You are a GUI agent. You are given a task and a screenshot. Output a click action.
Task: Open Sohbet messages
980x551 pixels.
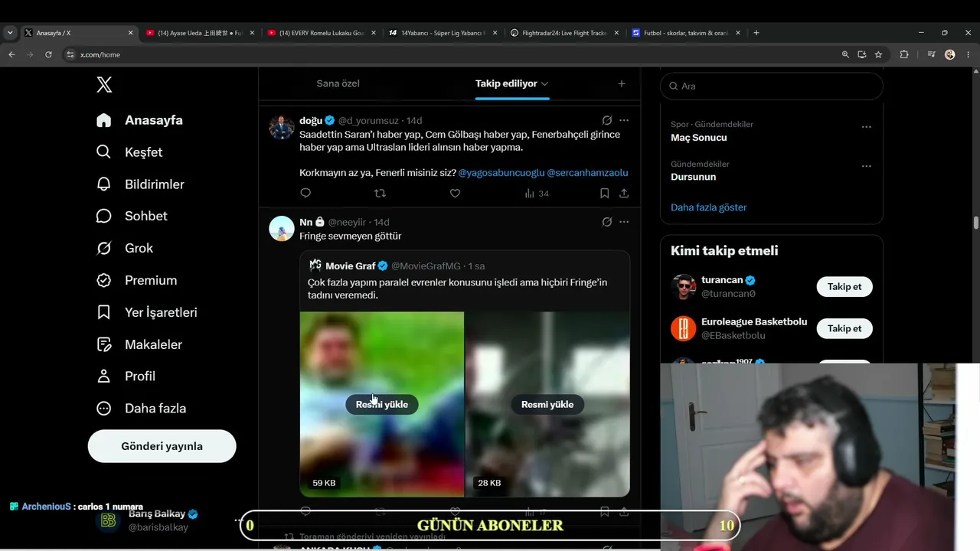132,216
